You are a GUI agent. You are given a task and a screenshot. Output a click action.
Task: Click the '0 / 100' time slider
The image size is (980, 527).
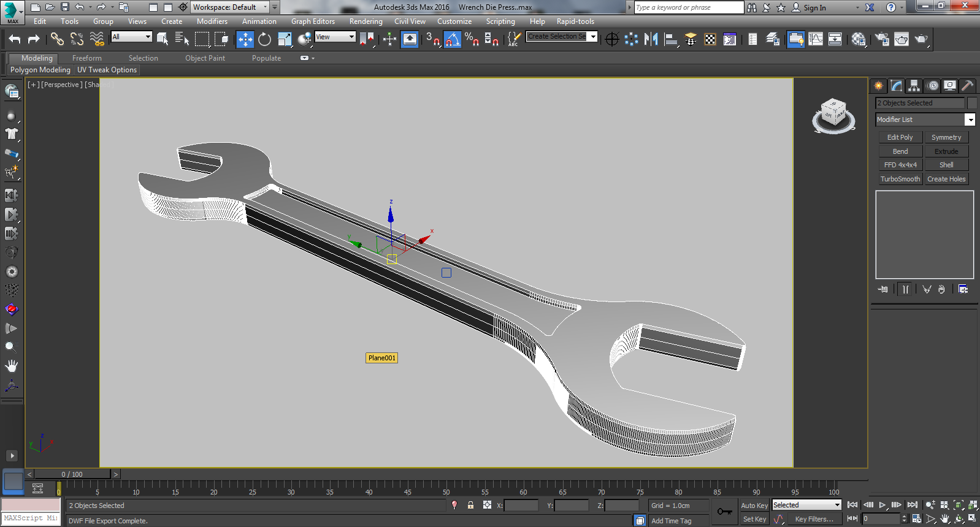(72, 474)
